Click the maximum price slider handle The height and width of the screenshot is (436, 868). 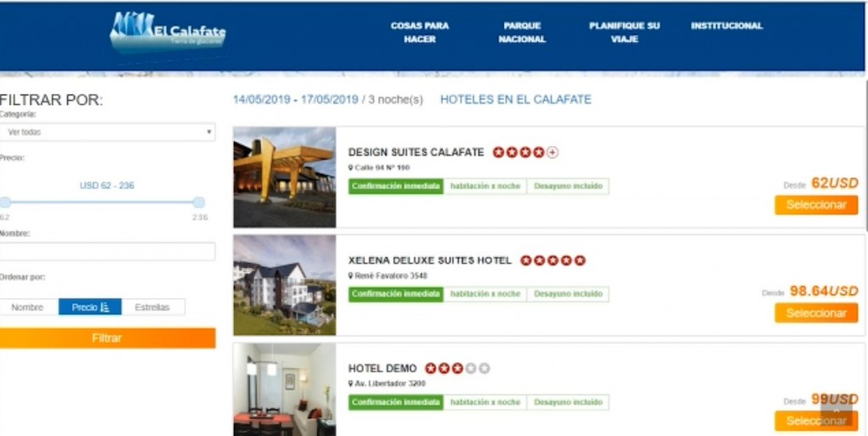point(198,202)
